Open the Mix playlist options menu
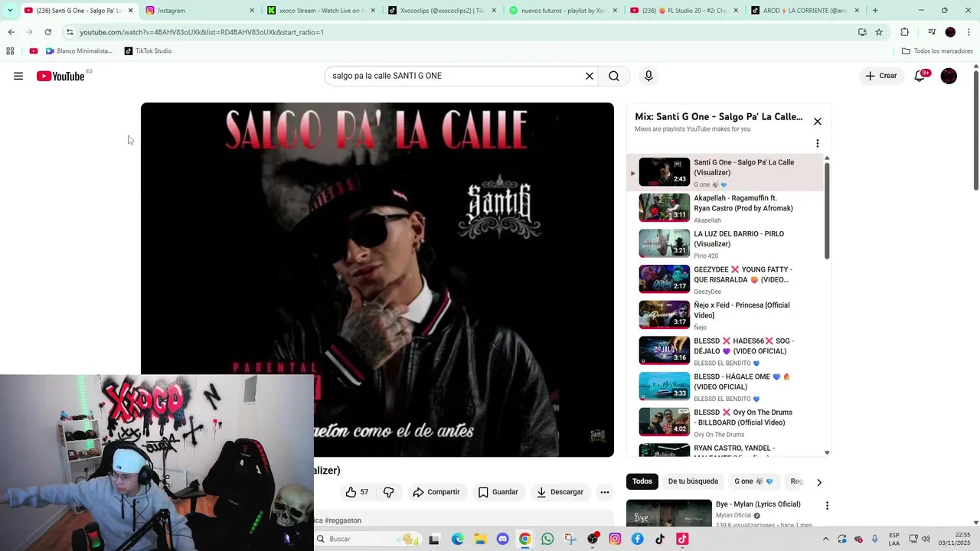 [818, 143]
